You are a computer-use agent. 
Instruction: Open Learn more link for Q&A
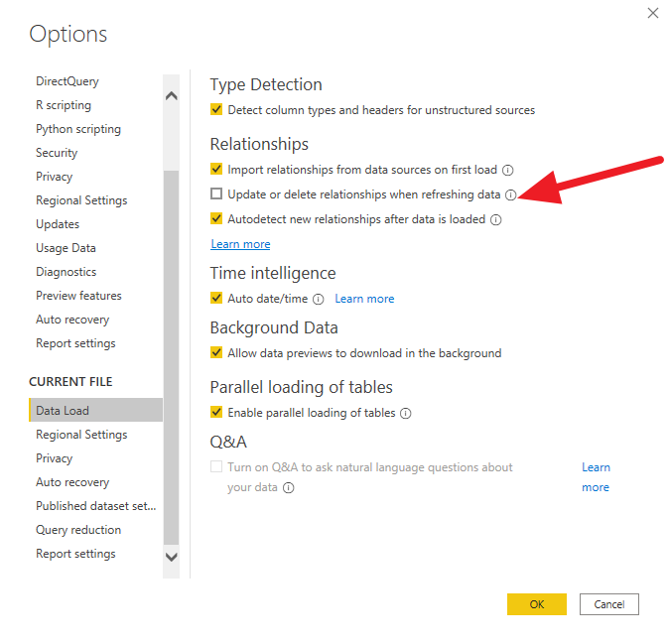596,477
